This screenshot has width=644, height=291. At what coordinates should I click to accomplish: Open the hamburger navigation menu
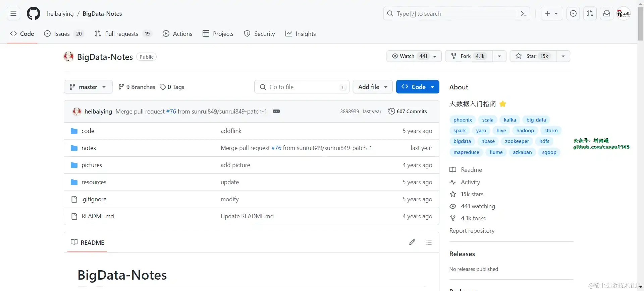(13, 14)
